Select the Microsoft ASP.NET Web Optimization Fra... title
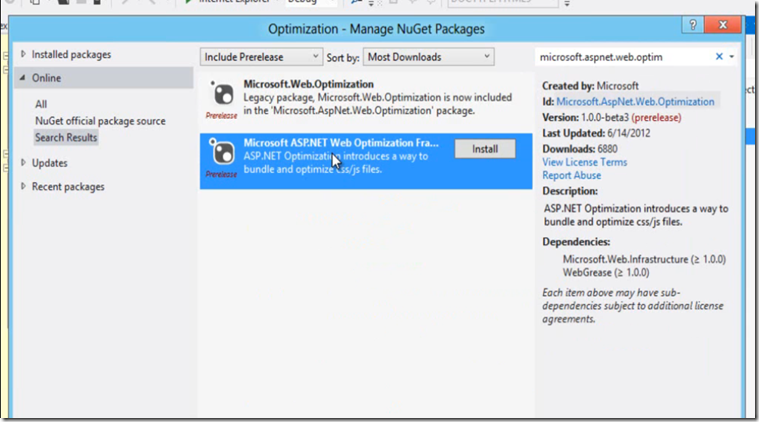The width and height of the screenshot is (759, 422). coord(341,143)
